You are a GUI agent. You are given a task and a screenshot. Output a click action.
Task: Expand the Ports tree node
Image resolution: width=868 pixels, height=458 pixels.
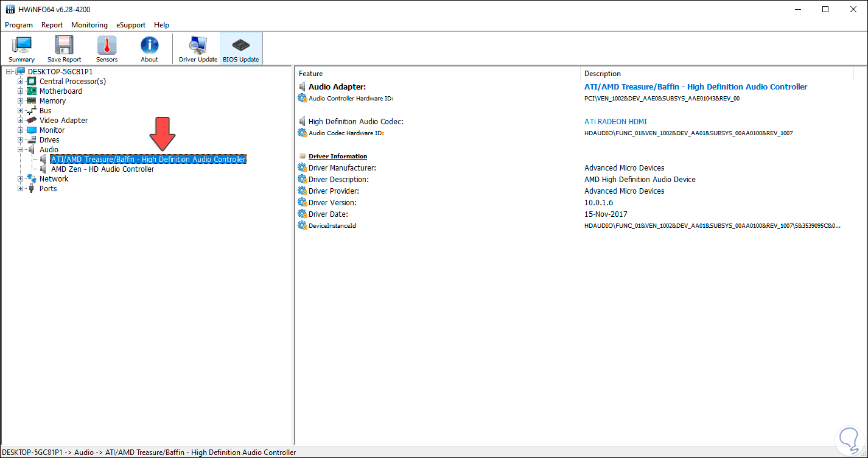pyautogui.click(x=21, y=189)
